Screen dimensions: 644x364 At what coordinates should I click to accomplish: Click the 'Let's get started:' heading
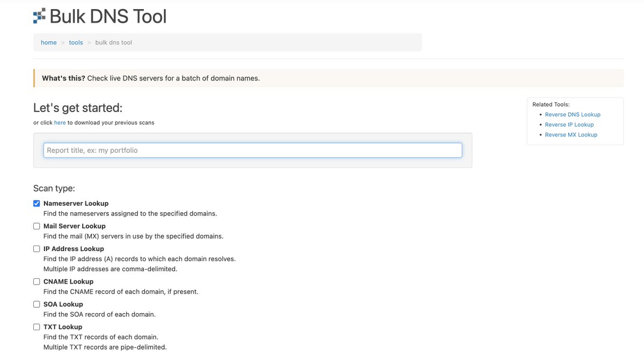tap(78, 108)
